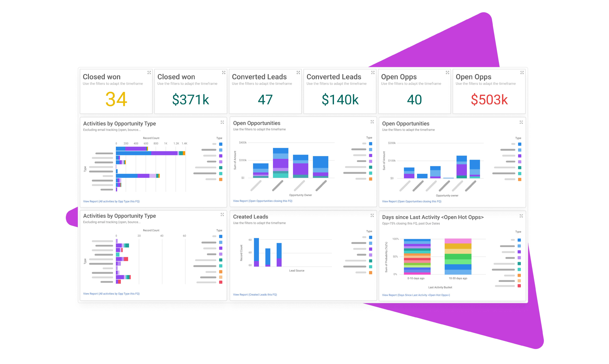Click top blue legend swatch in Created Leads
The height and width of the screenshot is (364, 609).
pyautogui.click(x=371, y=237)
